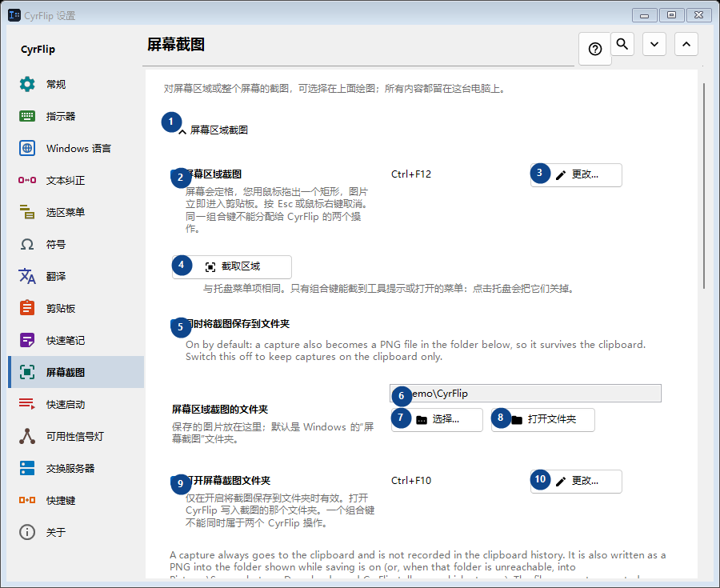Click the Ctrl+F12 shortcut text
Image resolution: width=720 pixels, height=588 pixels.
tap(411, 174)
